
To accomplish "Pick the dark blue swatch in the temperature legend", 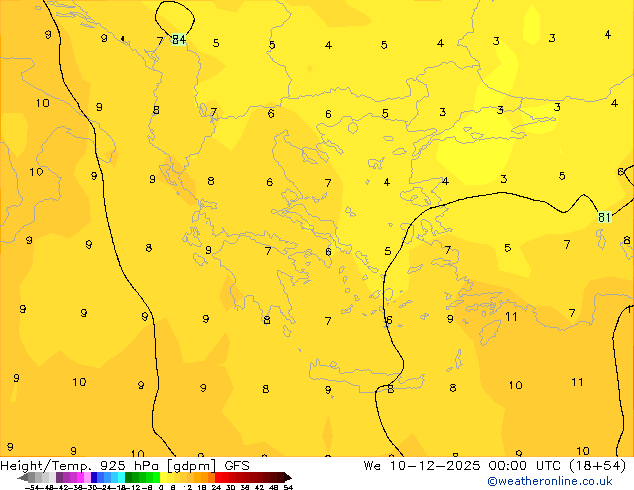I will (94, 478).
